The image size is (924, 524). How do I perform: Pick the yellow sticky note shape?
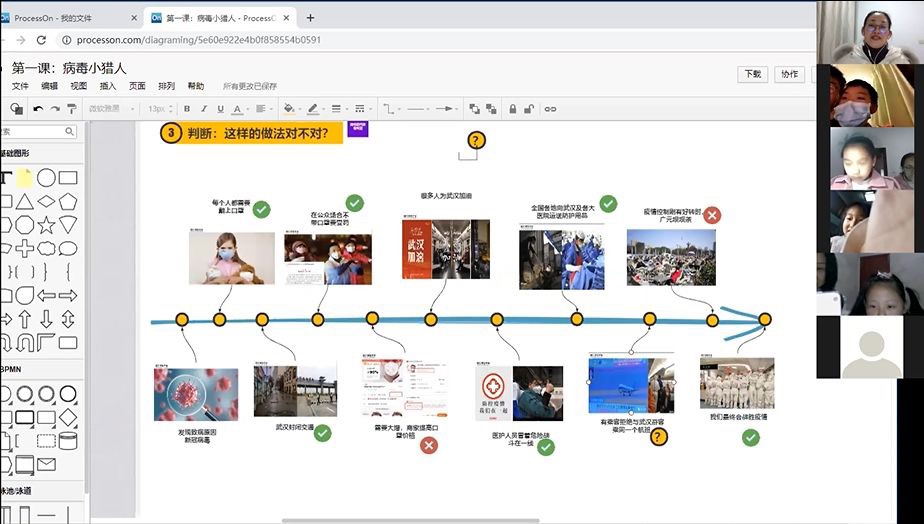pos(24,177)
